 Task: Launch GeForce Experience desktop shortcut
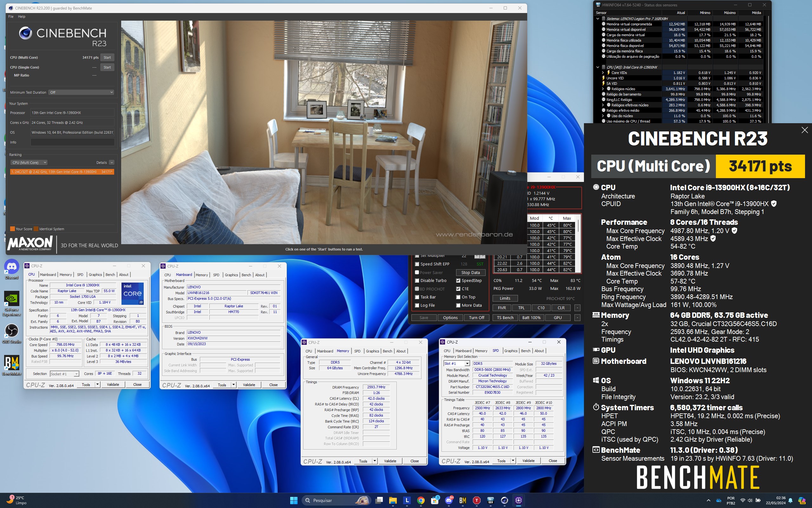(12, 304)
